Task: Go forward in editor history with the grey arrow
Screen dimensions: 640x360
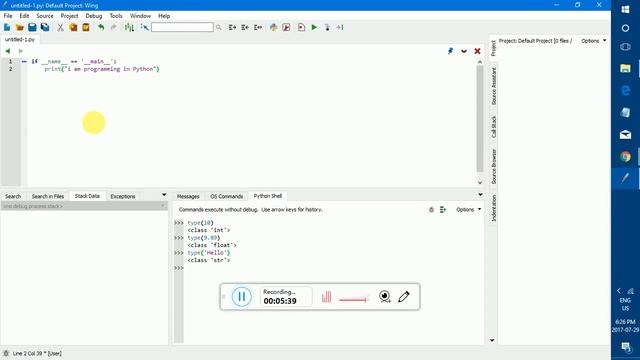Action: point(20,51)
